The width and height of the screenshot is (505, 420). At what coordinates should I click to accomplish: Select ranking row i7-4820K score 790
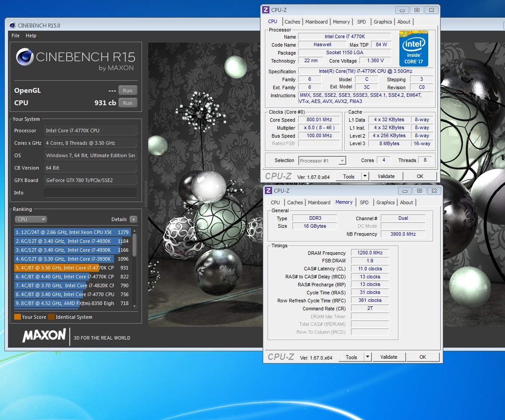pyautogui.click(x=72, y=285)
